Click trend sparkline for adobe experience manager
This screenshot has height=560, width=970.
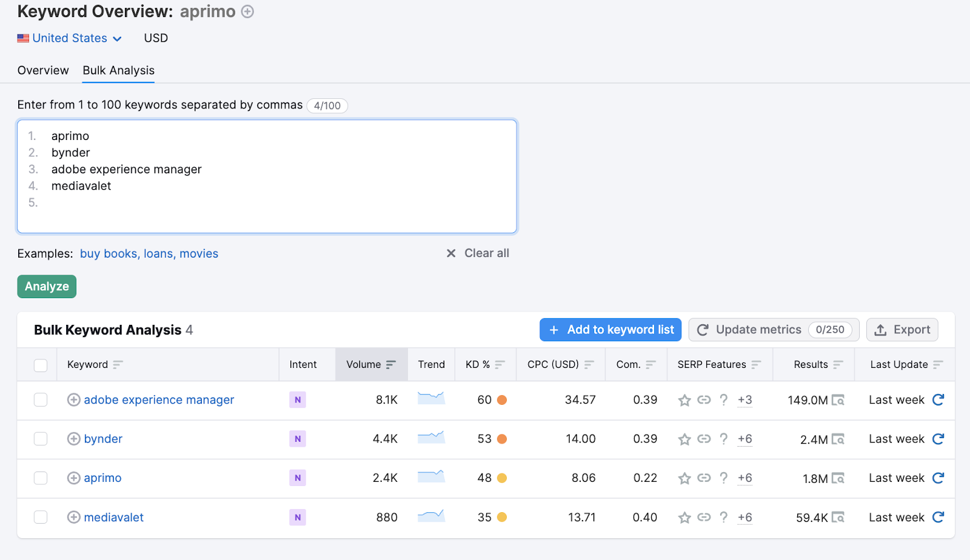431,398
